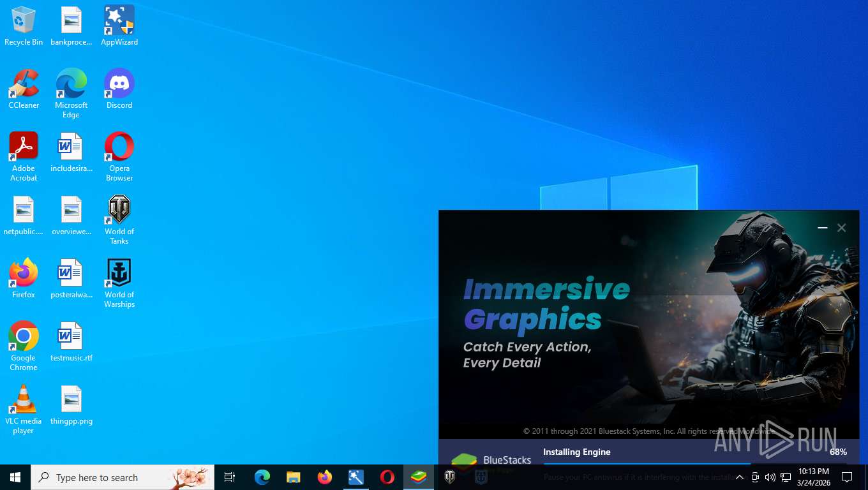Open the AppWizard desktop shortcut
The image size is (868, 490).
[119, 26]
